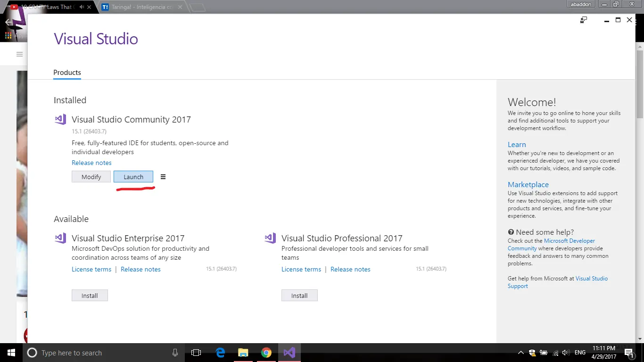Image resolution: width=644 pixels, height=362 pixels.
Task: Open Release notes for Visual Studio Professional
Action: point(350,269)
